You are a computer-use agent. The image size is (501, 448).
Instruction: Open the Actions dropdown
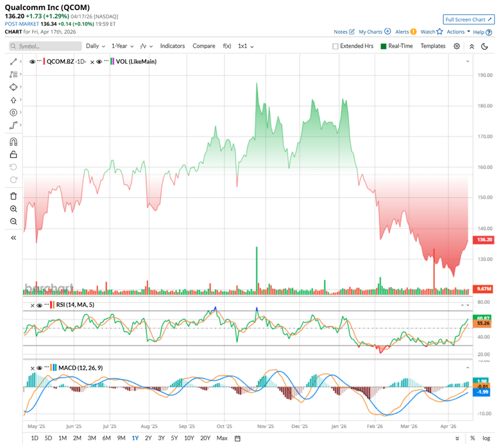click(x=458, y=32)
